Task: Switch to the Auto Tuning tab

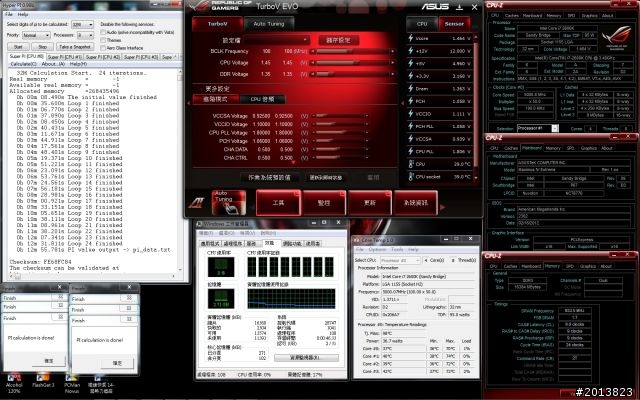Action: coord(269,24)
